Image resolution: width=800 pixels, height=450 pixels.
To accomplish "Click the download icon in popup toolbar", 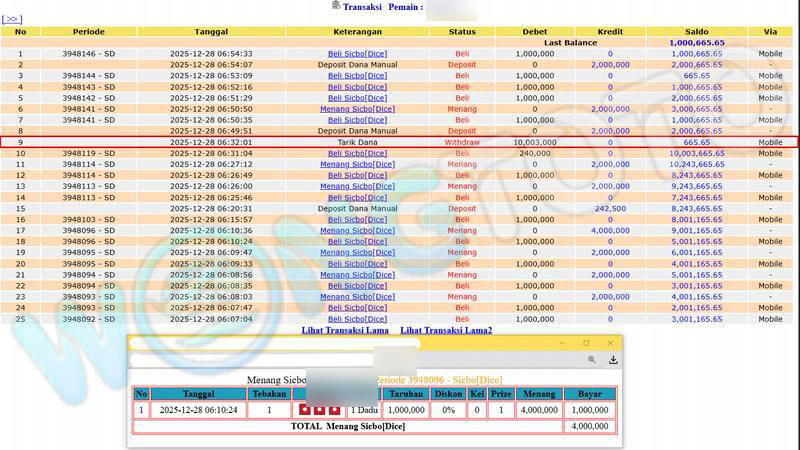I will click(x=613, y=360).
